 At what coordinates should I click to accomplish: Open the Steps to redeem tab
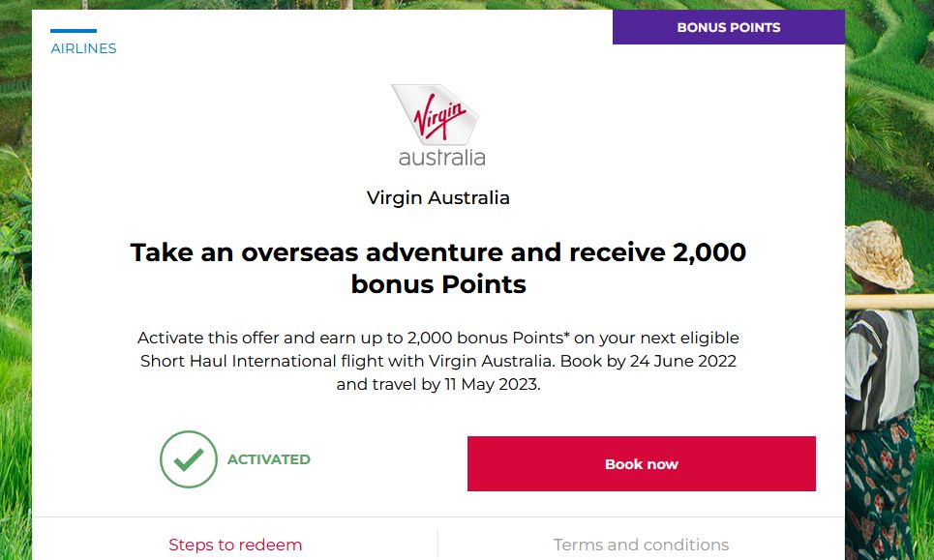235,545
